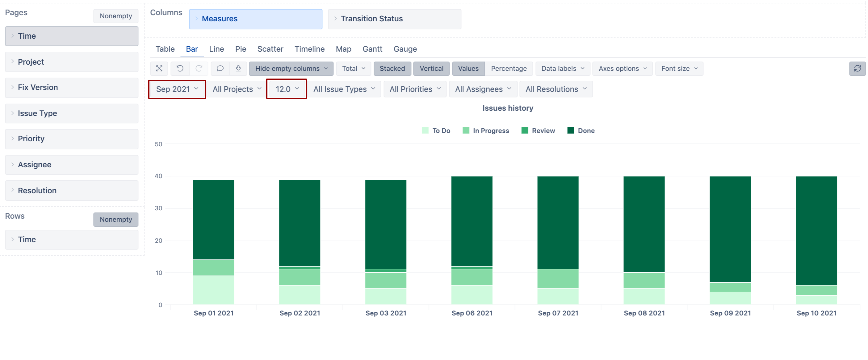Click the refresh report icon
Viewport: 868px width, 360px height.
pyautogui.click(x=857, y=68)
